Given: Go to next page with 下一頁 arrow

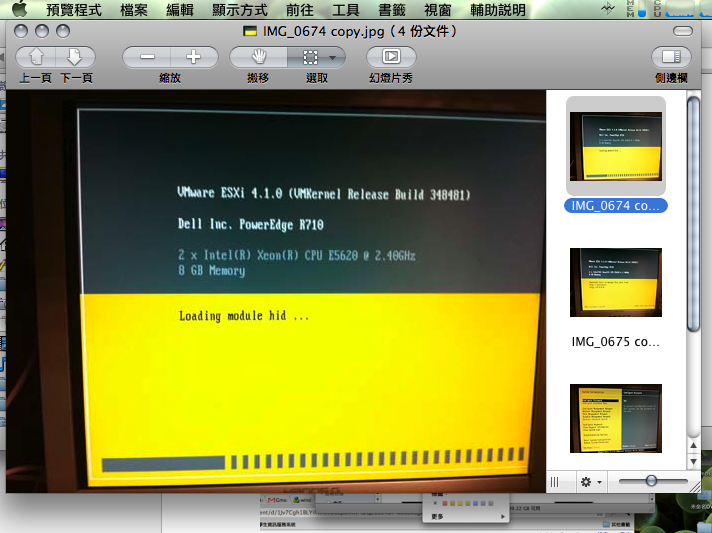Looking at the screenshot, I should click(x=75, y=57).
